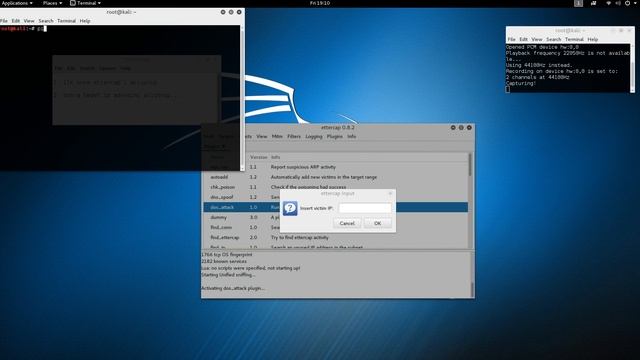640x360 pixels.
Task: Maximize the left terminal window
Action: click(x=231, y=12)
